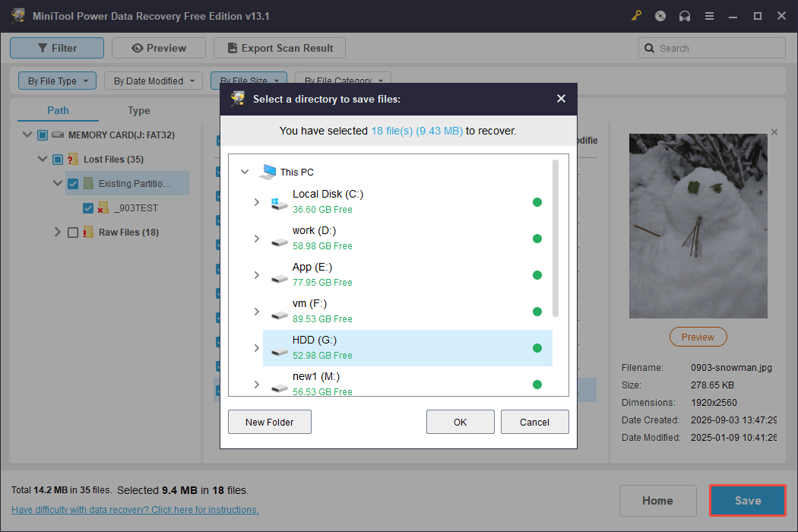Expand Local Disk (C:) in the dialog
This screenshot has width=798, height=532.
257,202
